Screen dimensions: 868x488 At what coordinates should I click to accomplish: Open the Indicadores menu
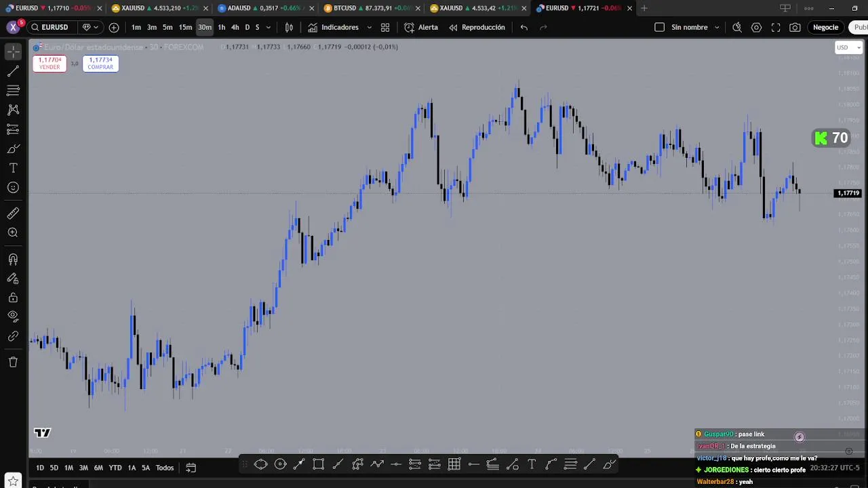click(333, 27)
